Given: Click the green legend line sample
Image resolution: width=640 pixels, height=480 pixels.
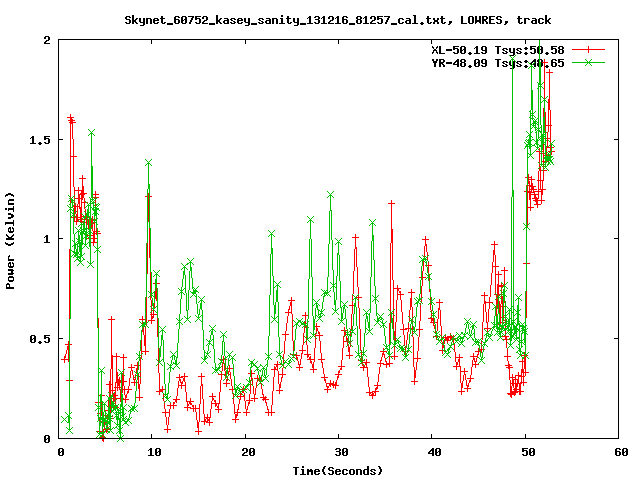Looking at the screenshot, I should pos(588,62).
